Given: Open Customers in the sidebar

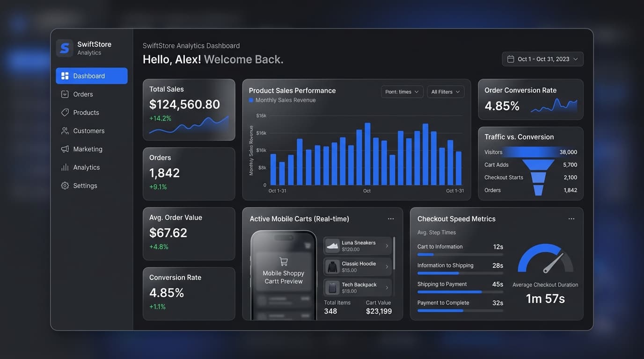Looking at the screenshot, I should (92, 131).
